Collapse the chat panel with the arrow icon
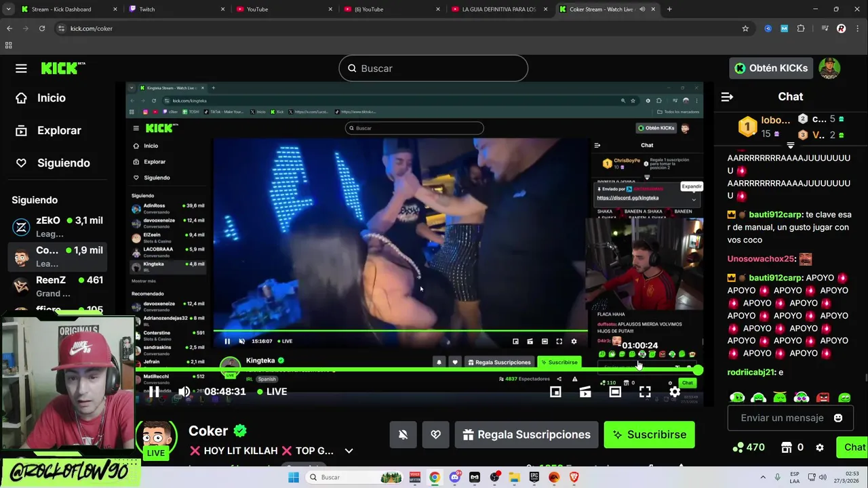 [727, 97]
